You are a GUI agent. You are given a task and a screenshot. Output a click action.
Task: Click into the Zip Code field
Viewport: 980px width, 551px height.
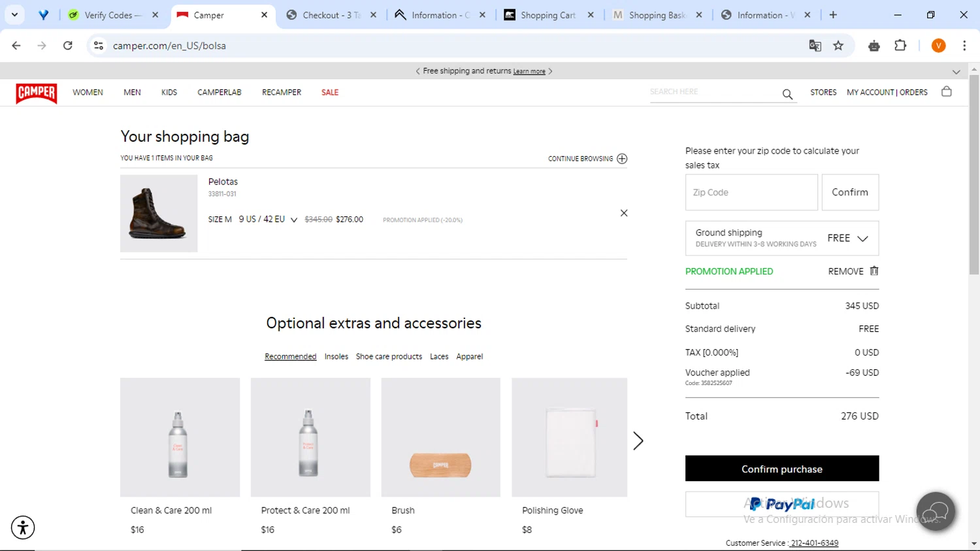(x=751, y=192)
